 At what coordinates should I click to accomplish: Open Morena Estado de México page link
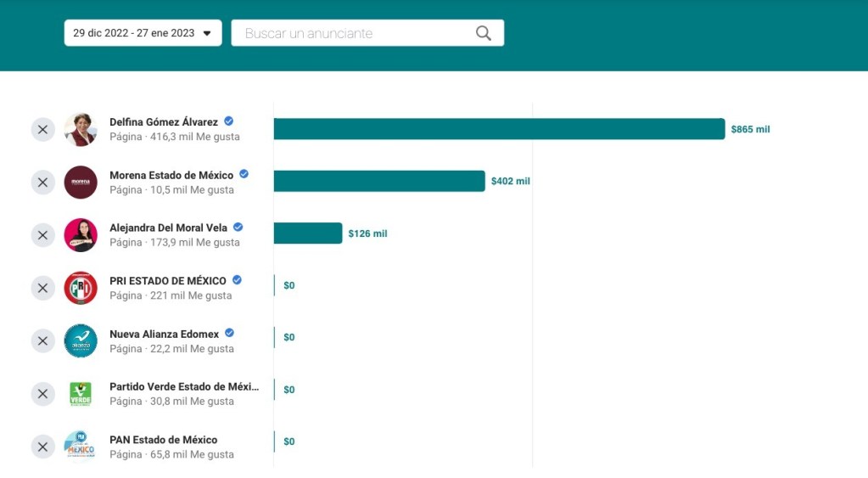tap(171, 175)
